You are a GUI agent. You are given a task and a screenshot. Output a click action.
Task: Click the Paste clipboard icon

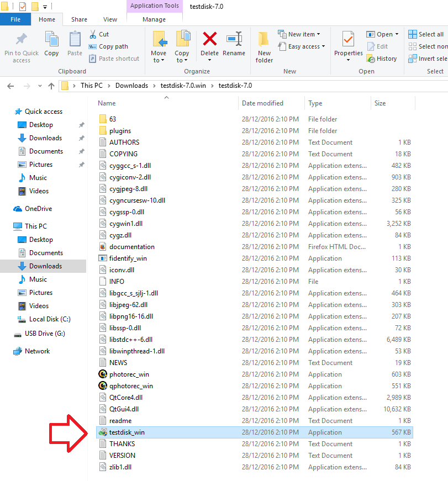[x=75, y=39]
